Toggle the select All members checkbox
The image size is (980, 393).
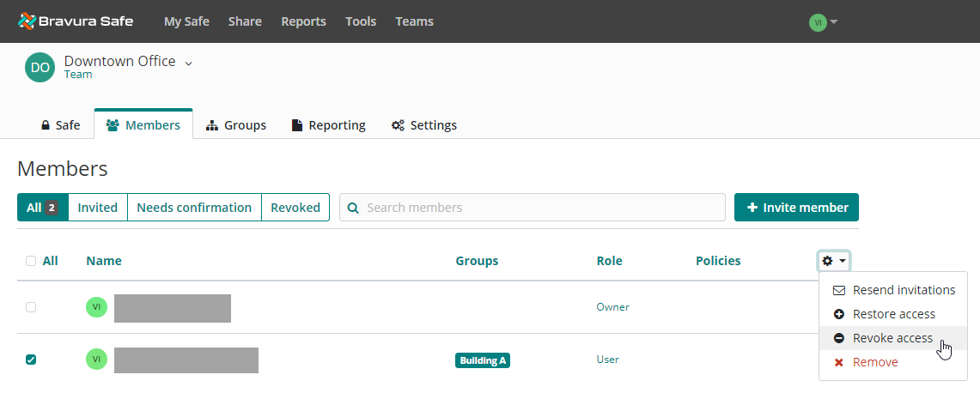[31, 261]
